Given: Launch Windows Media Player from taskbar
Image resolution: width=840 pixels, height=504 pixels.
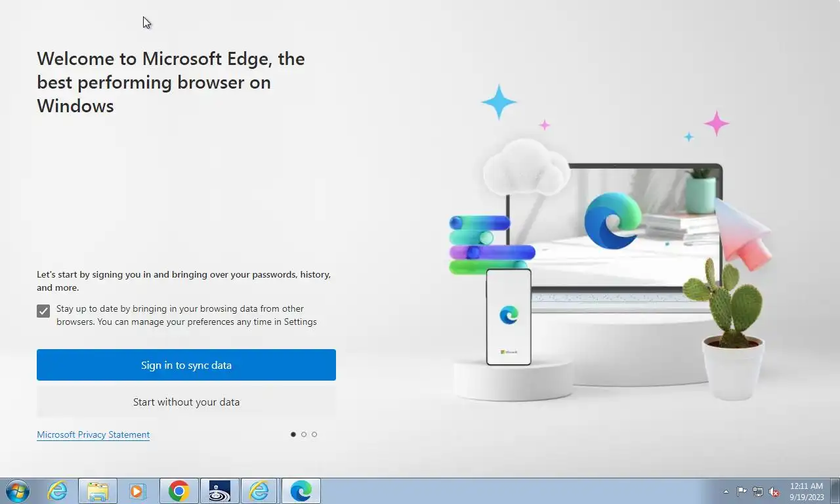Looking at the screenshot, I should pyautogui.click(x=138, y=491).
